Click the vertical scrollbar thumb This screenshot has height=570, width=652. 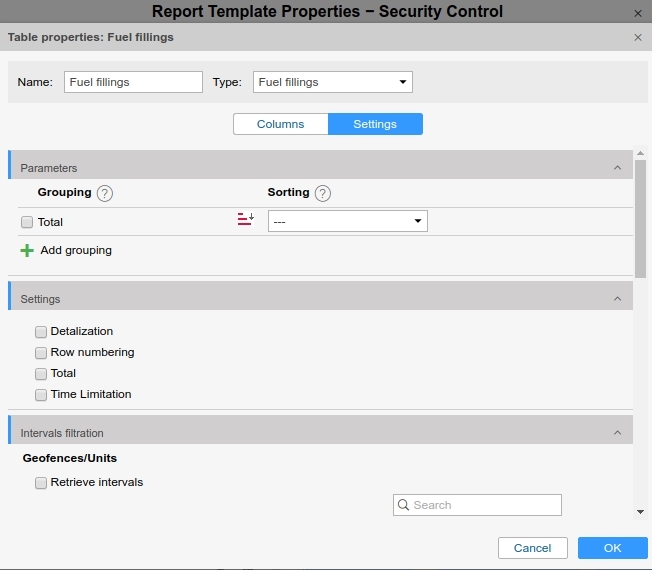click(640, 219)
